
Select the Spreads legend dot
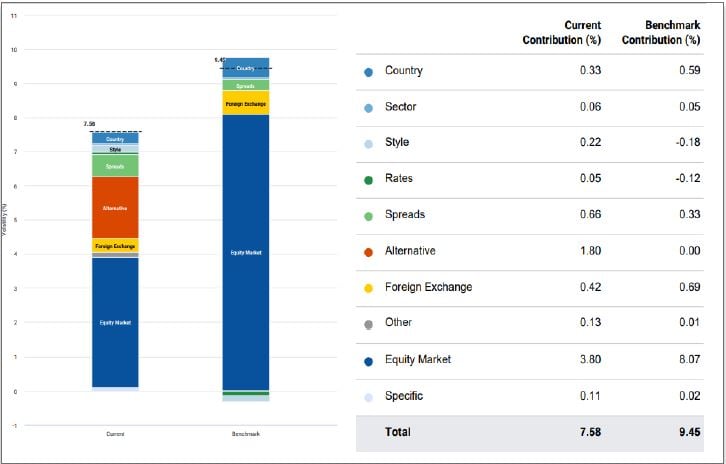(x=369, y=215)
